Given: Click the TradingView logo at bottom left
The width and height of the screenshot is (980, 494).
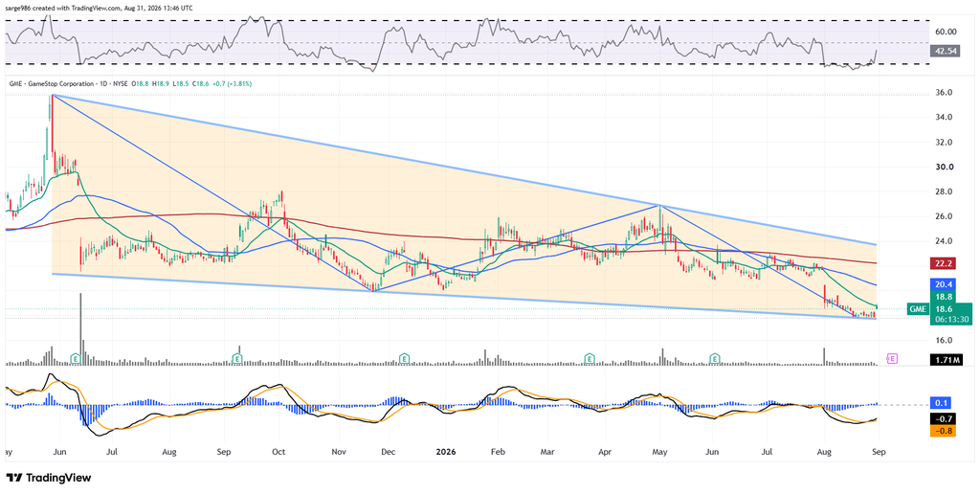Looking at the screenshot, I should click(x=49, y=478).
